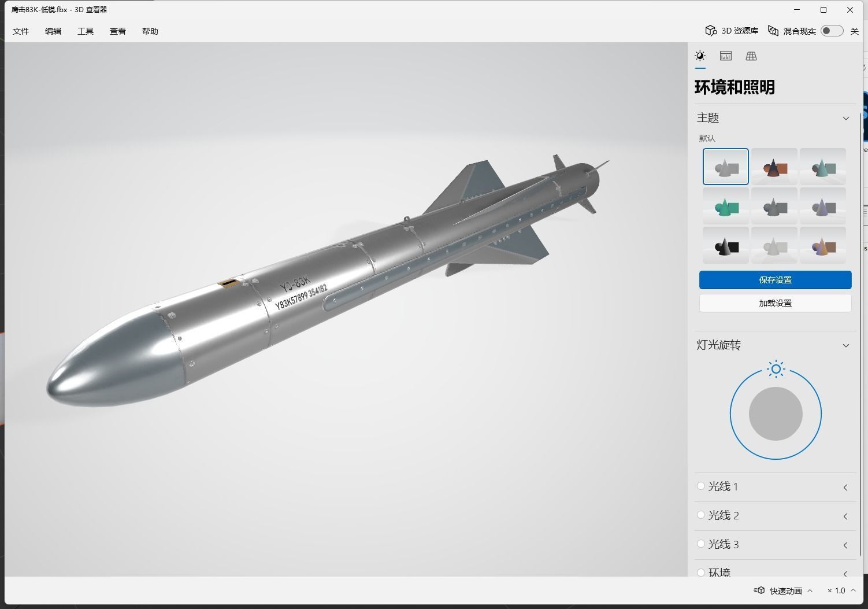
Task: Open the 3D 资源库 library icon
Action: pyautogui.click(x=711, y=31)
